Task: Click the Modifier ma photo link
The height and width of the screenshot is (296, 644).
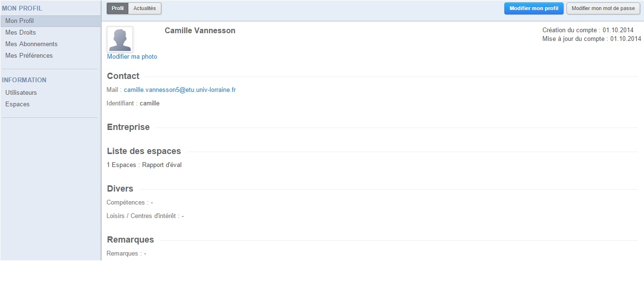Action: (132, 57)
